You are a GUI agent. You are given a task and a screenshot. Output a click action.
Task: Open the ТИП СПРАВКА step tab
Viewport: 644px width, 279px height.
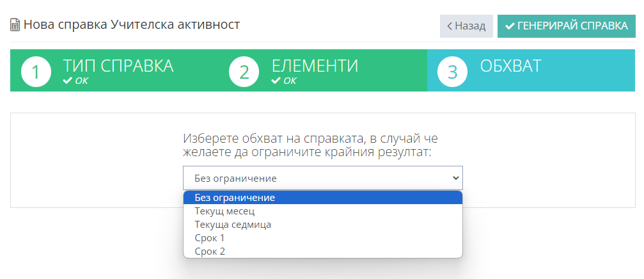(118, 66)
